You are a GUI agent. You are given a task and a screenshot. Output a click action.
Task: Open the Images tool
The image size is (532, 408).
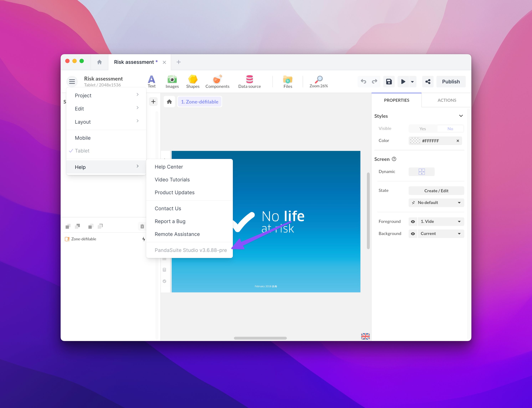tap(172, 81)
